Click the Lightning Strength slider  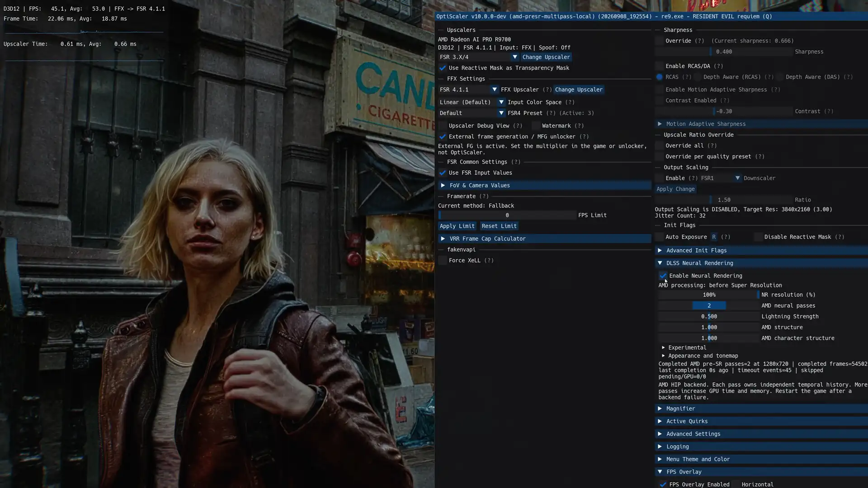click(709, 316)
